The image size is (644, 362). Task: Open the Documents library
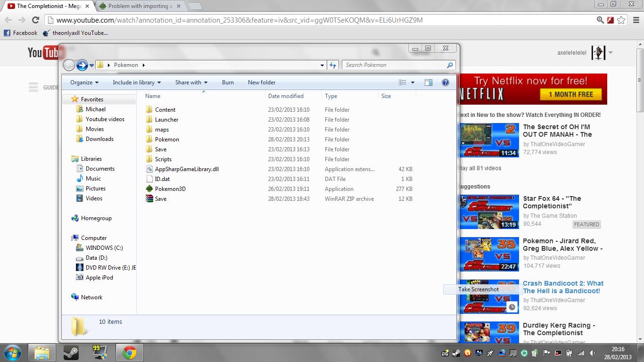pos(100,169)
